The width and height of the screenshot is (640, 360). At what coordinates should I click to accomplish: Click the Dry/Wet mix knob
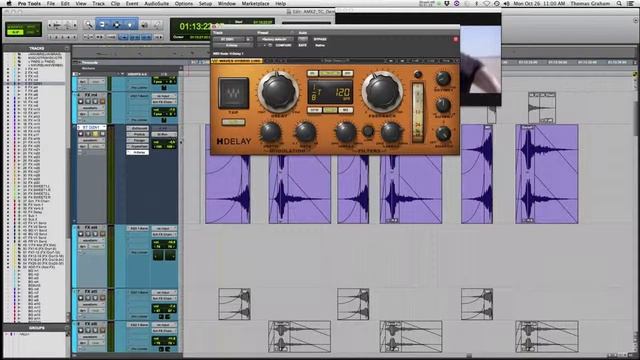pos(443,78)
